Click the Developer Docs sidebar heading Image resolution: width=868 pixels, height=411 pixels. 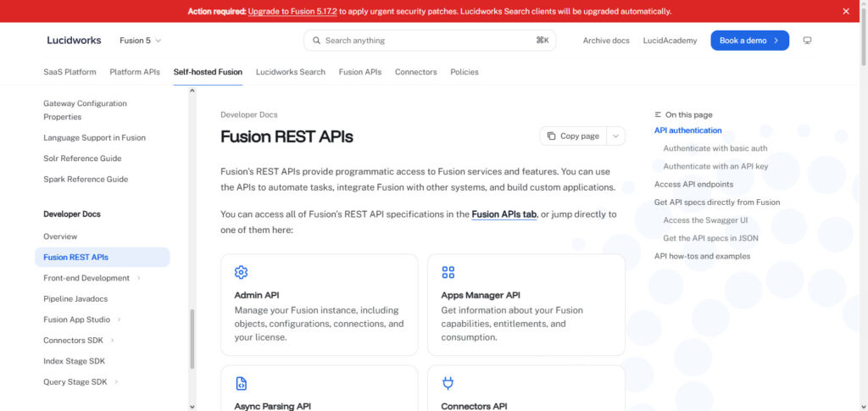point(72,214)
